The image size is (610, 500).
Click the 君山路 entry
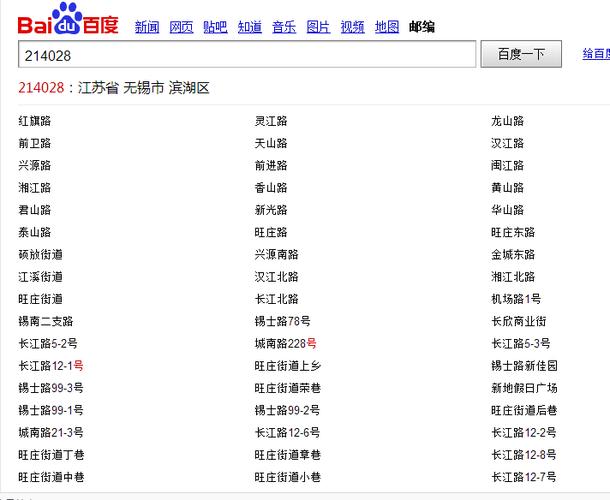click(x=35, y=210)
